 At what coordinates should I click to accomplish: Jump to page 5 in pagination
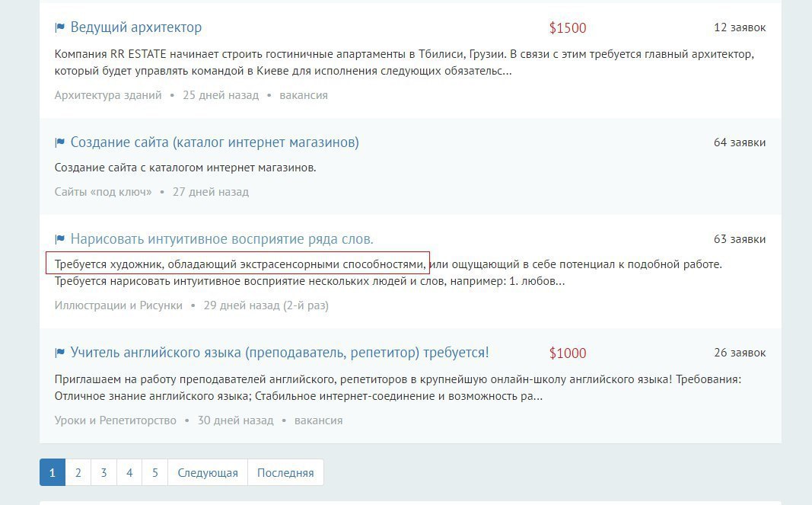pyautogui.click(x=154, y=472)
